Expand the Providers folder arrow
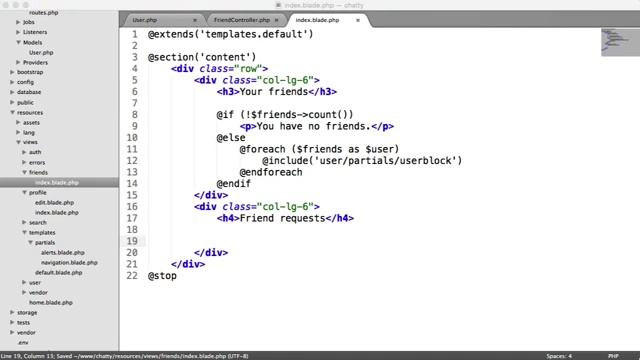640x360 pixels. [x=18, y=62]
